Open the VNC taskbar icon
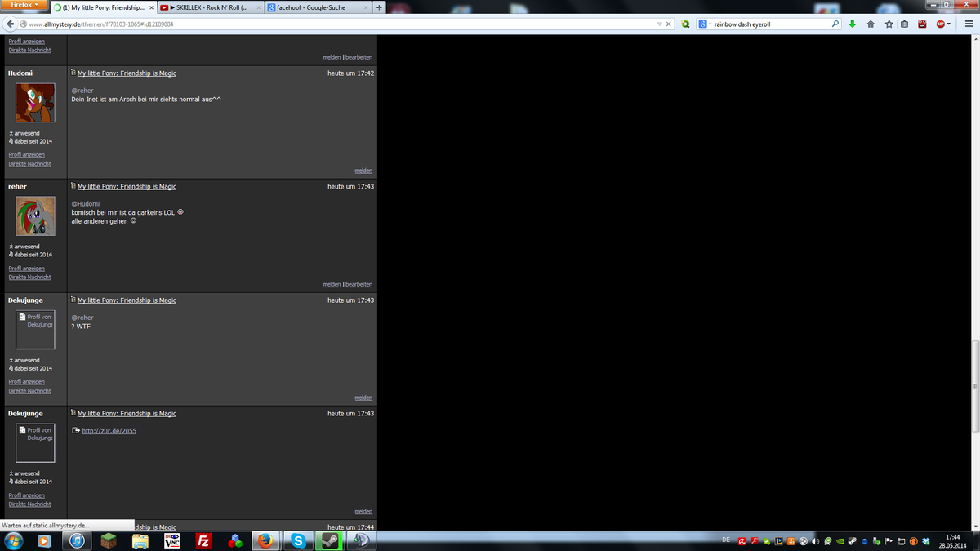 pyautogui.click(x=171, y=540)
